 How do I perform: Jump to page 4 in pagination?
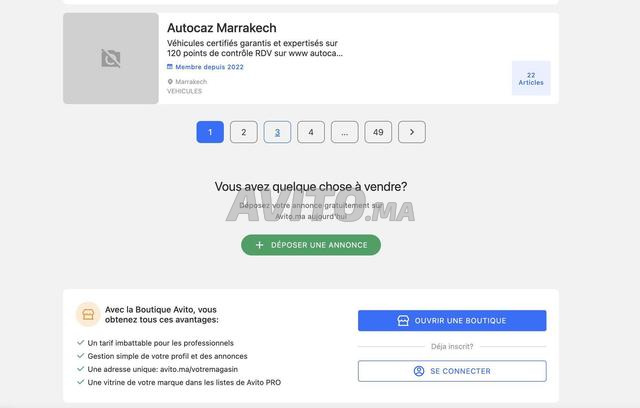point(311,132)
